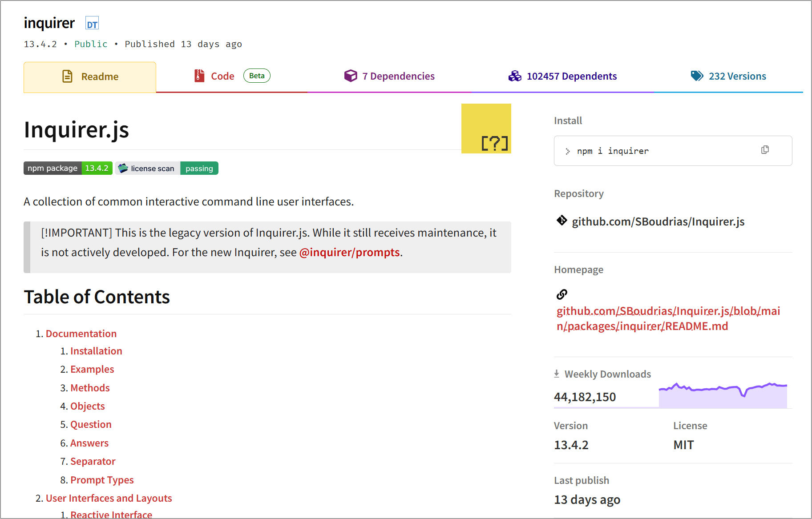The width and height of the screenshot is (812, 519).
Task: Open the 232 Versions tab
Action: [x=728, y=76]
